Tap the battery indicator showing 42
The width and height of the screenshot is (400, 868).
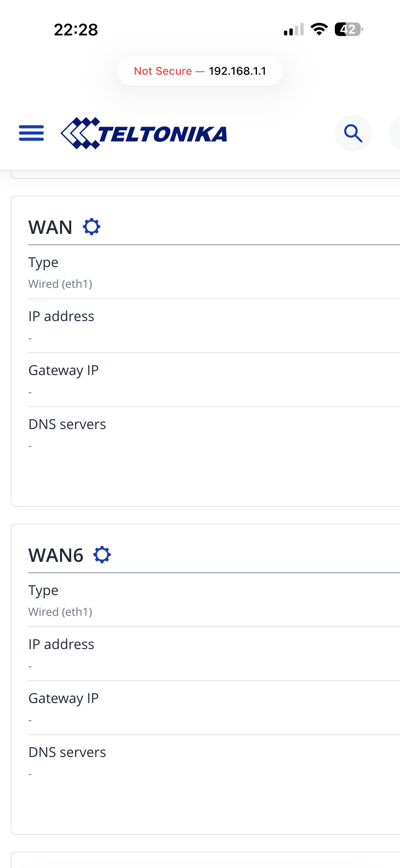(x=349, y=29)
